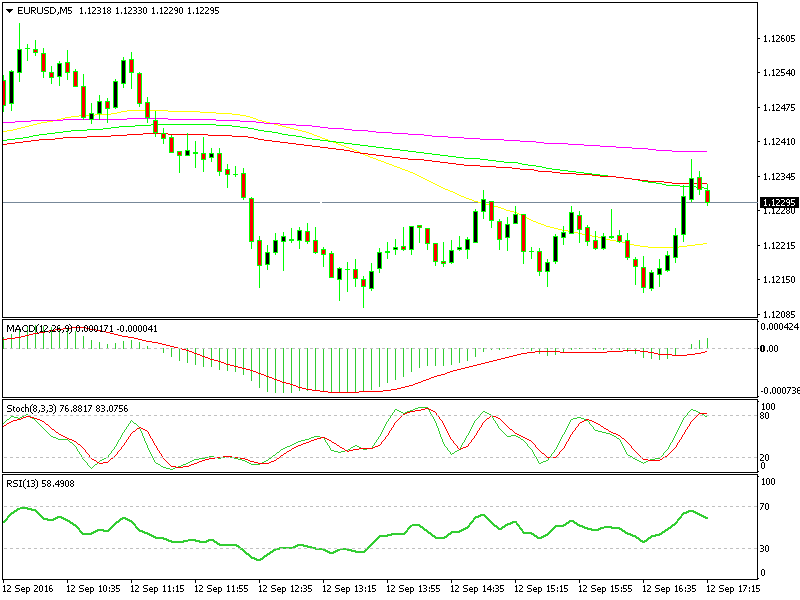Click the Stochastic 20 level label
The image size is (800, 600).
click(x=765, y=458)
